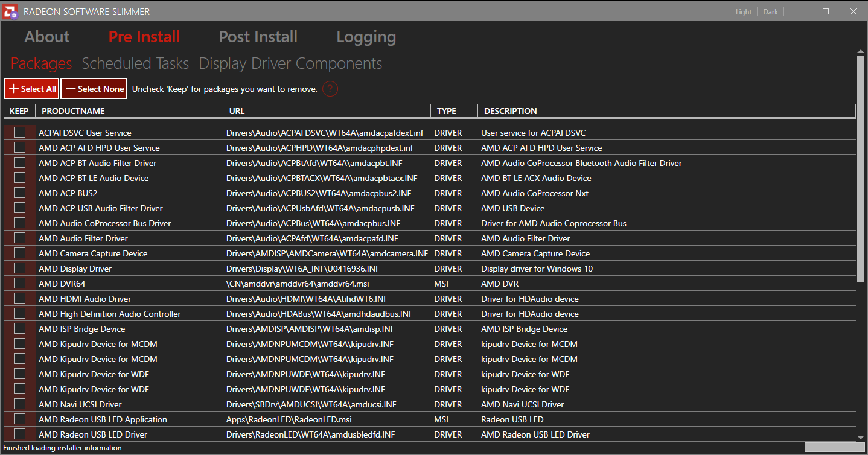868x455 pixels.
Task: Maximize the Radeon Software Slimmer window
Action: [x=826, y=11]
